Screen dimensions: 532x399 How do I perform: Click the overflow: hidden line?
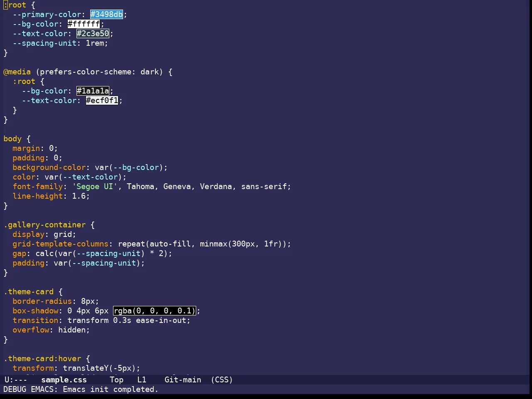coord(51,330)
